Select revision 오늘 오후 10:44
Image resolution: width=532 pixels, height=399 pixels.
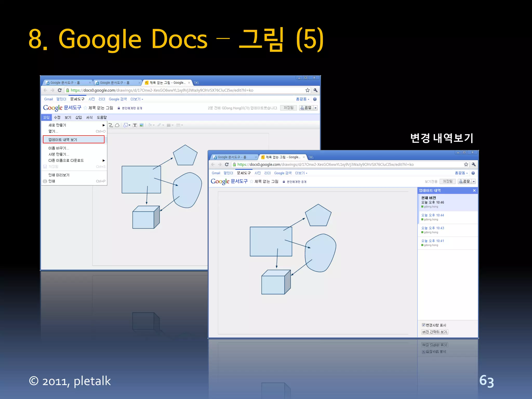(448, 217)
